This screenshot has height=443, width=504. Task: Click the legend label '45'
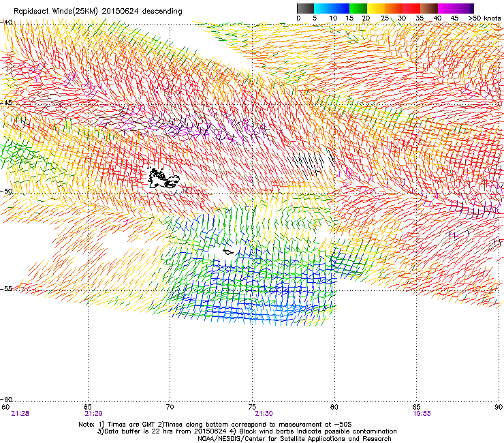[x=454, y=18]
